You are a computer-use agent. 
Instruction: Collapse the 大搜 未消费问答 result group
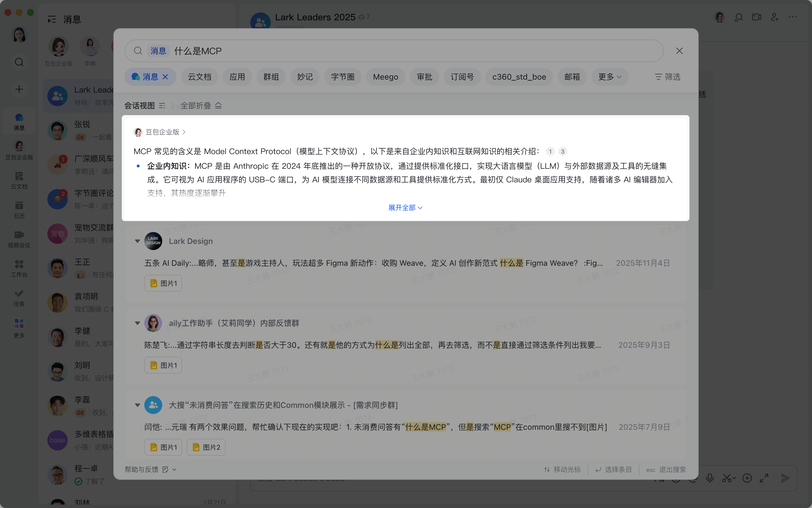click(137, 405)
